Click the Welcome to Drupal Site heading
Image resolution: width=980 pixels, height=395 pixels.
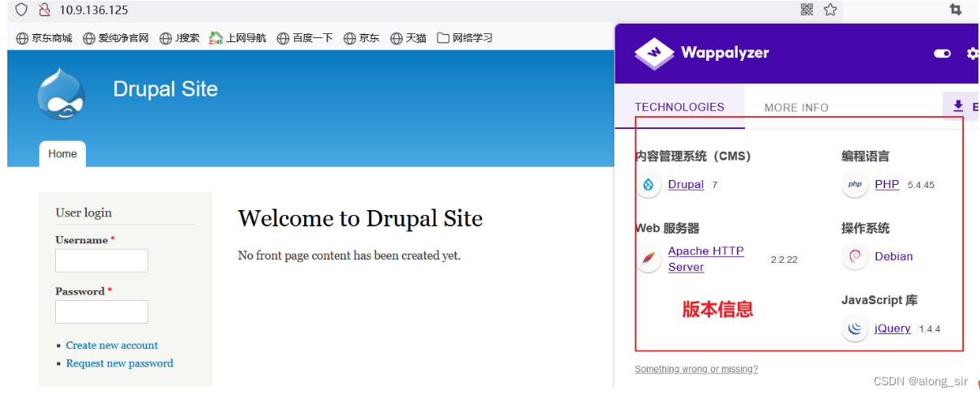coord(360,218)
